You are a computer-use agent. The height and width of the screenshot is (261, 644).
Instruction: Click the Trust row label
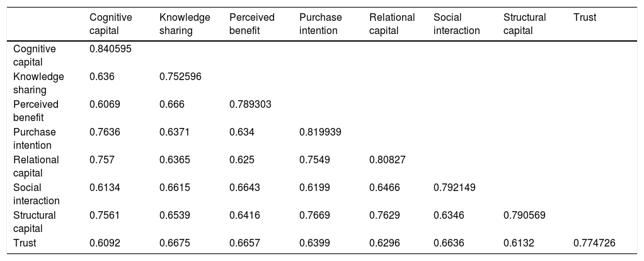click(x=25, y=243)
